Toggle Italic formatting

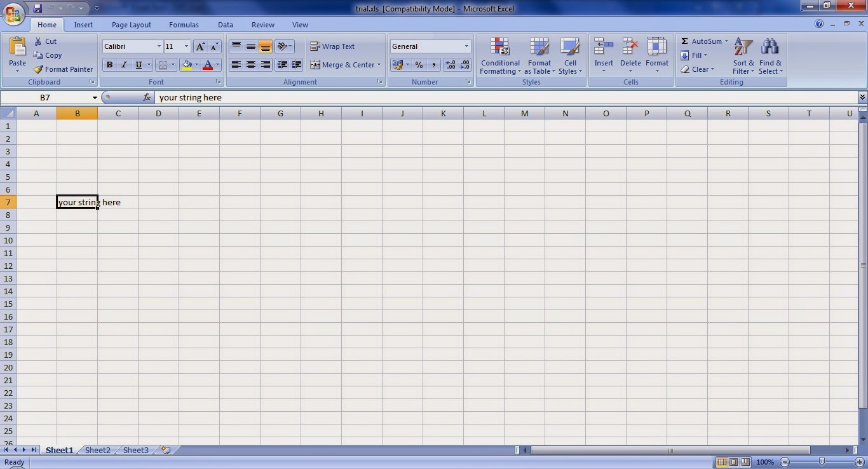[124, 65]
